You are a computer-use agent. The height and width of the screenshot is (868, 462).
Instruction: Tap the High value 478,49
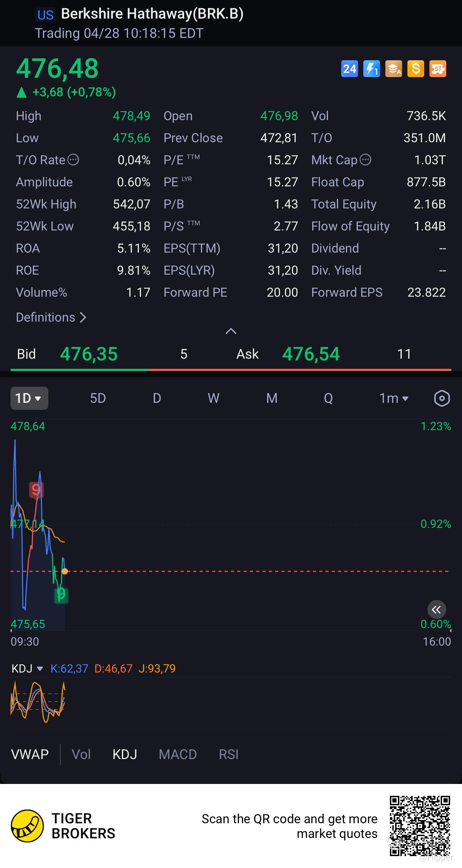click(132, 116)
